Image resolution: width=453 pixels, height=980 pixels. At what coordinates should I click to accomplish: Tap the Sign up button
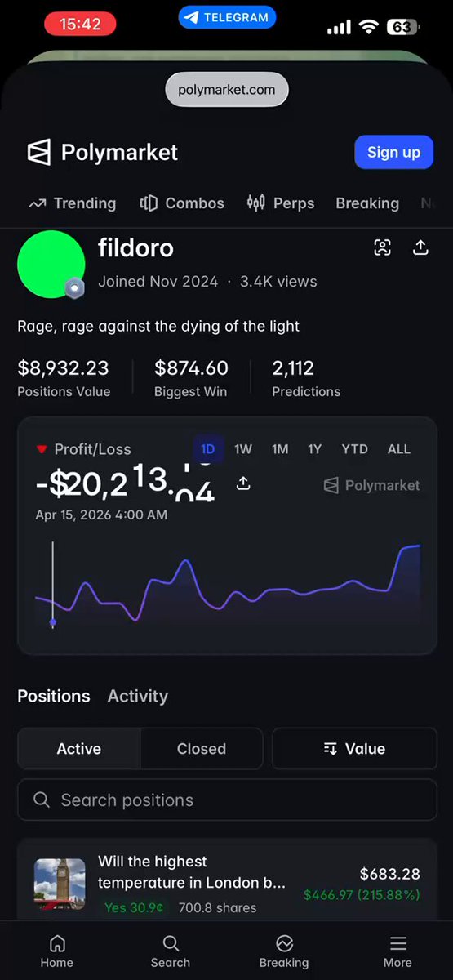(393, 152)
